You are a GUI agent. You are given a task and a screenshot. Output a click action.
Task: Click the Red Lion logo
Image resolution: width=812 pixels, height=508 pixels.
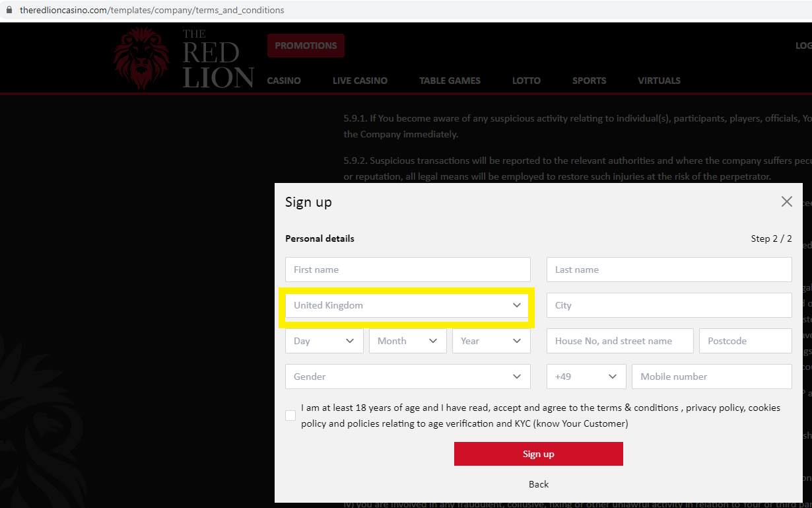click(x=184, y=59)
